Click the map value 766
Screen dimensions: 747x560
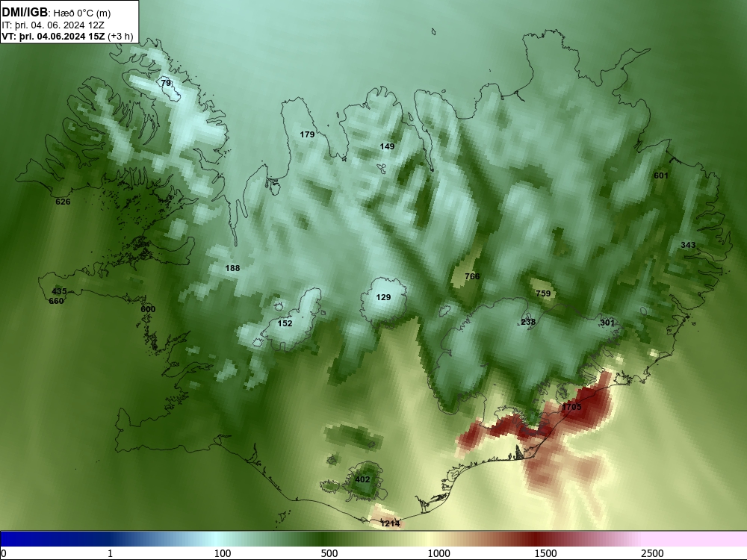(472, 277)
